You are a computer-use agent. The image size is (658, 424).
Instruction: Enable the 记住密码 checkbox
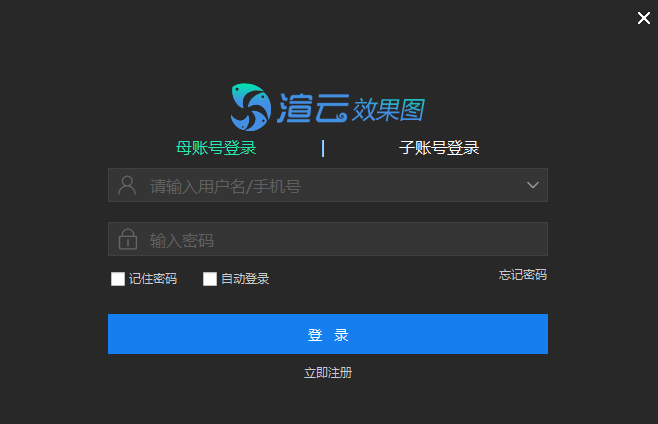(118, 279)
